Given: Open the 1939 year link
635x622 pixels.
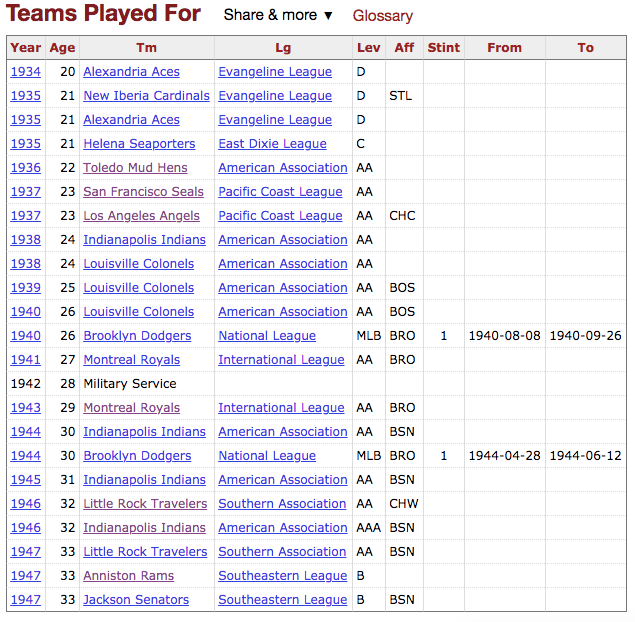Looking at the screenshot, I should (26, 288).
